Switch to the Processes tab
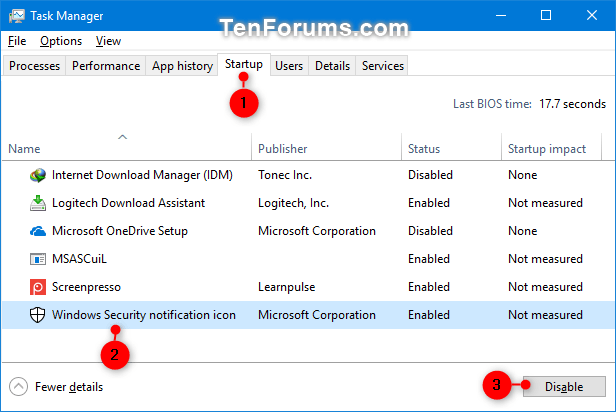The height and width of the screenshot is (412, 616). (x=35, y=66)
